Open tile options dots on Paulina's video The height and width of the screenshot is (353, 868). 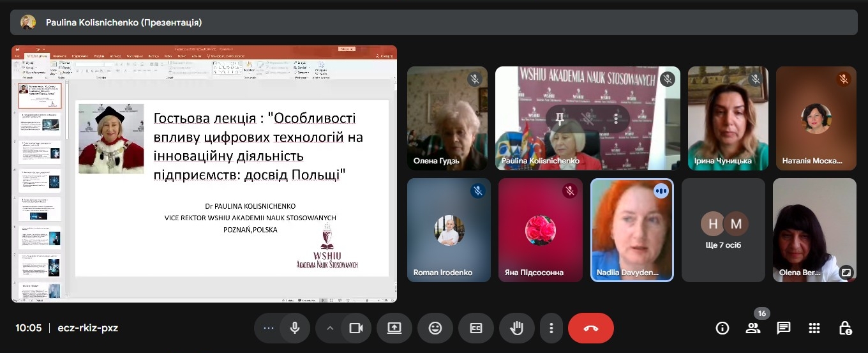click(616, 119)
